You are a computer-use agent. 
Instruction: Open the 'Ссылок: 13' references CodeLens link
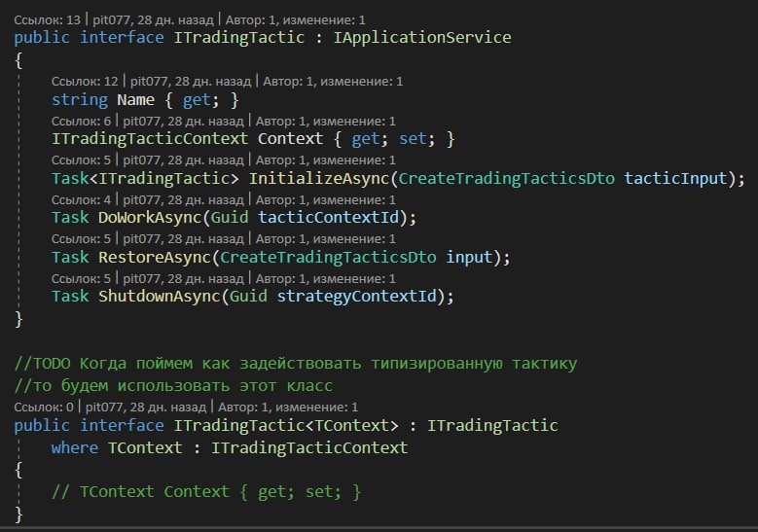[47, 19]
